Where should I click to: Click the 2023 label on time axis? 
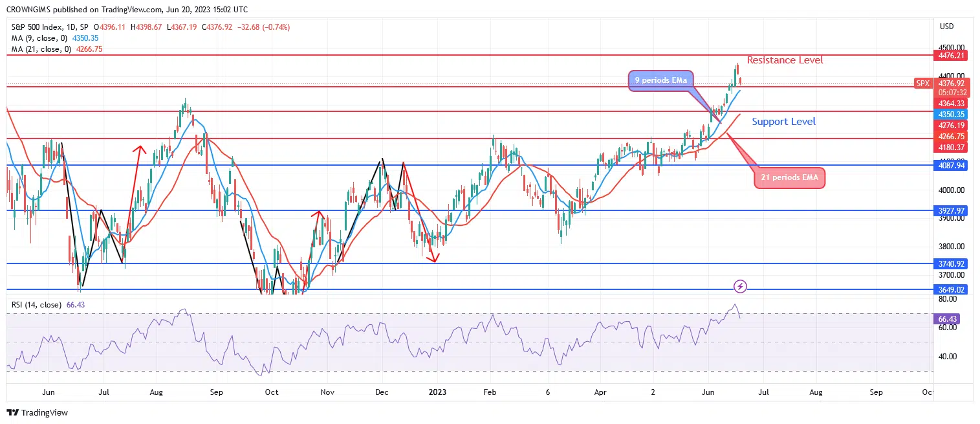coord(438,392)
